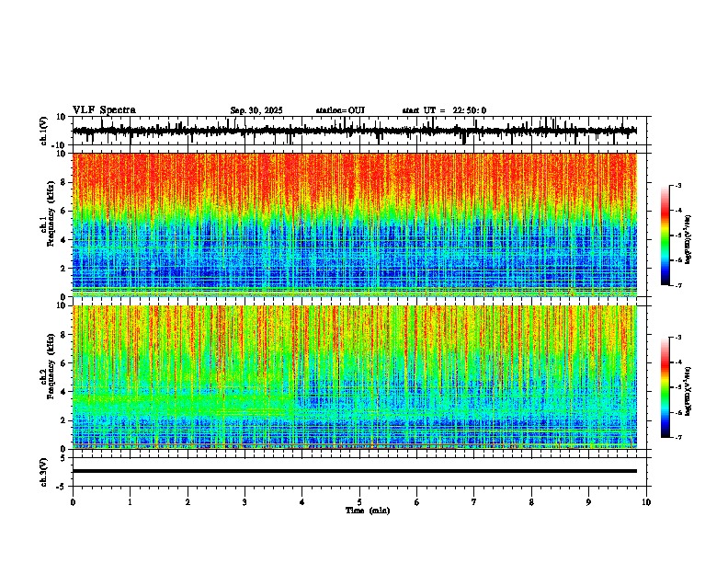
Task: Click the "start UT = 22:50: 0" text
Action: [444, 110]
